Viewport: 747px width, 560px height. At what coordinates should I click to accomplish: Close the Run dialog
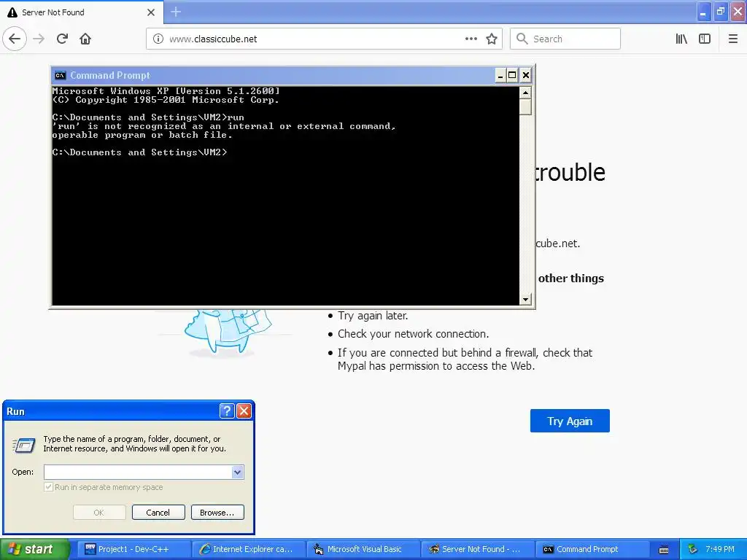pos(244,411)
